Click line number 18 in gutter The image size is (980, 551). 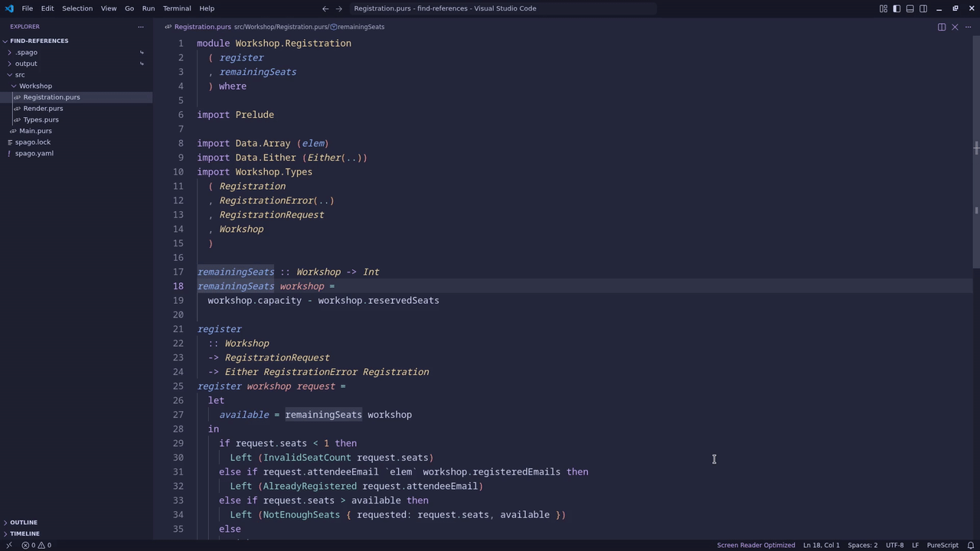[178, 286]
